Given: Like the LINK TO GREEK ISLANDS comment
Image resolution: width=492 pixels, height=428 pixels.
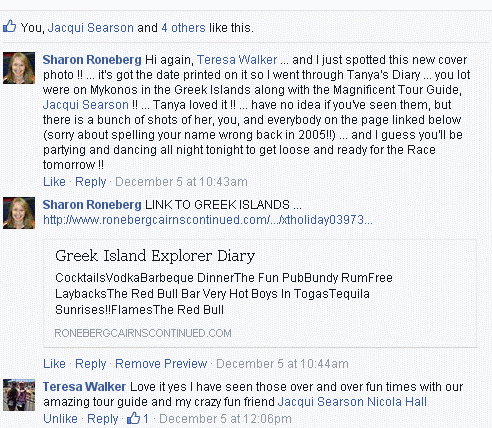Looking at the screenshot, I should coord(54,364).
